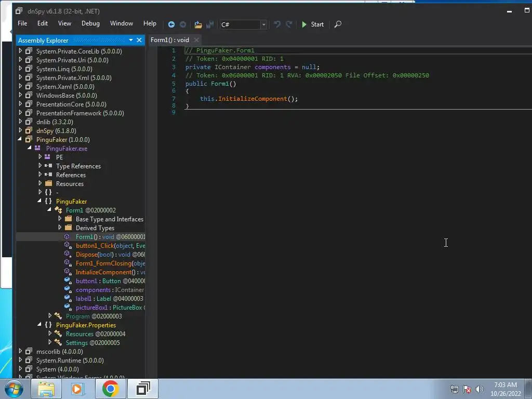Image resolution: width=532 pixels, height=399 pixels.
Task: Click the PinguFaker.exe module icon
Action: tap(37, 148)
